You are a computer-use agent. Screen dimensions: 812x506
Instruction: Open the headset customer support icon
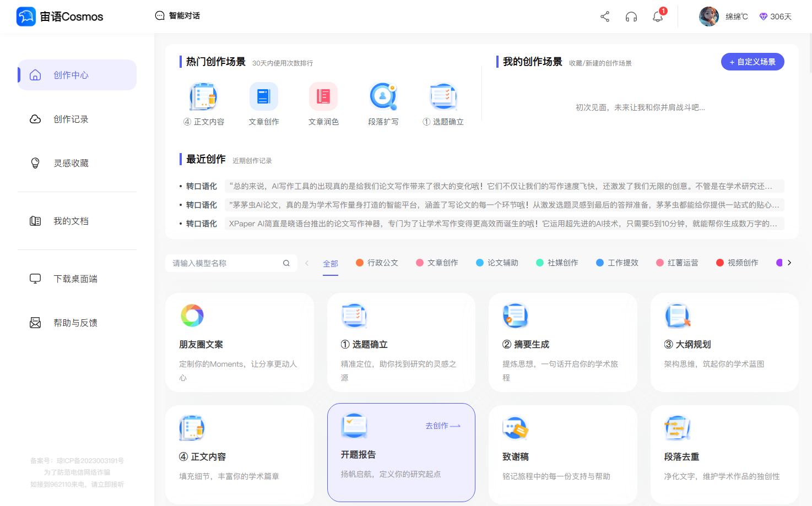[631, 17]
